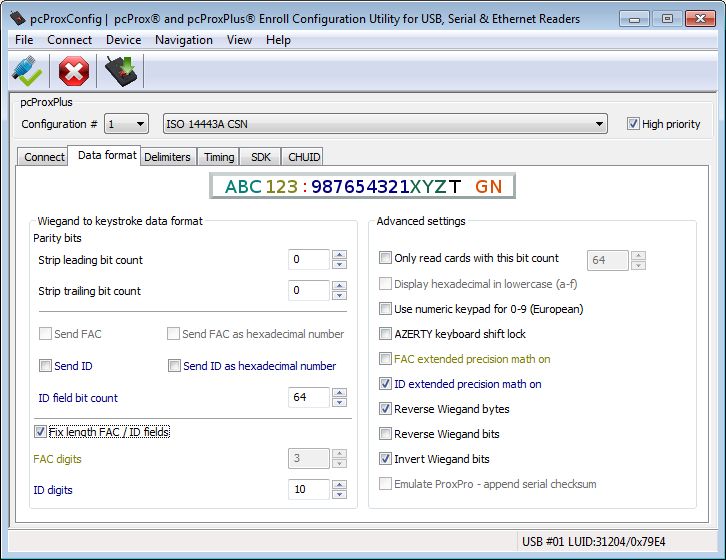The image size is (726, 560).
Task: Select the Data format tab
Action: pos(106,155)
